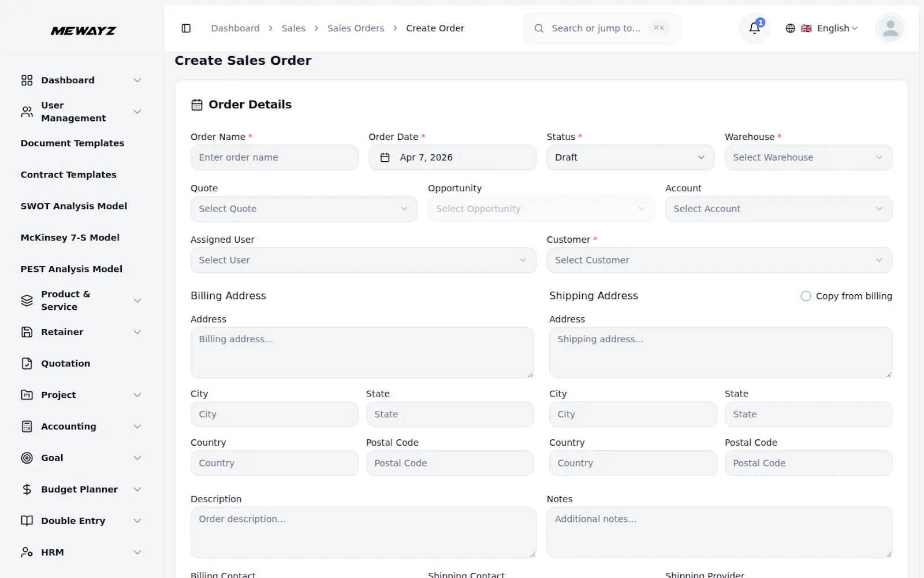924x578 pixels.
Task: Expand the Dashboard sidebar chevron
Action: click(x=137, y=80)
